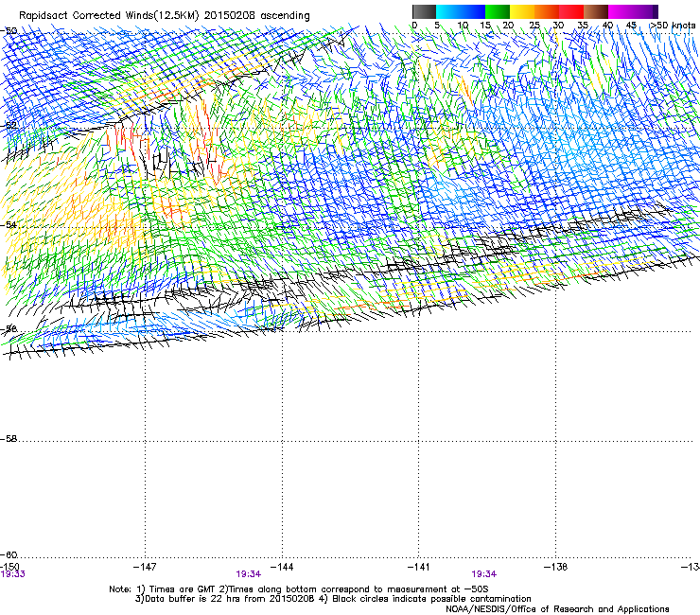
Task: Click the latitude label -54
Action: tap(9, 224)
